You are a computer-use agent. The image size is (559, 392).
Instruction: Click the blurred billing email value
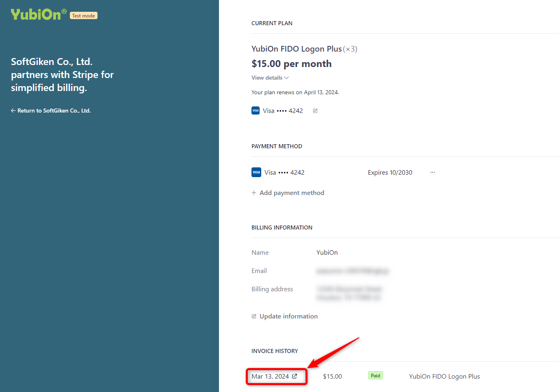coord(352,271)
